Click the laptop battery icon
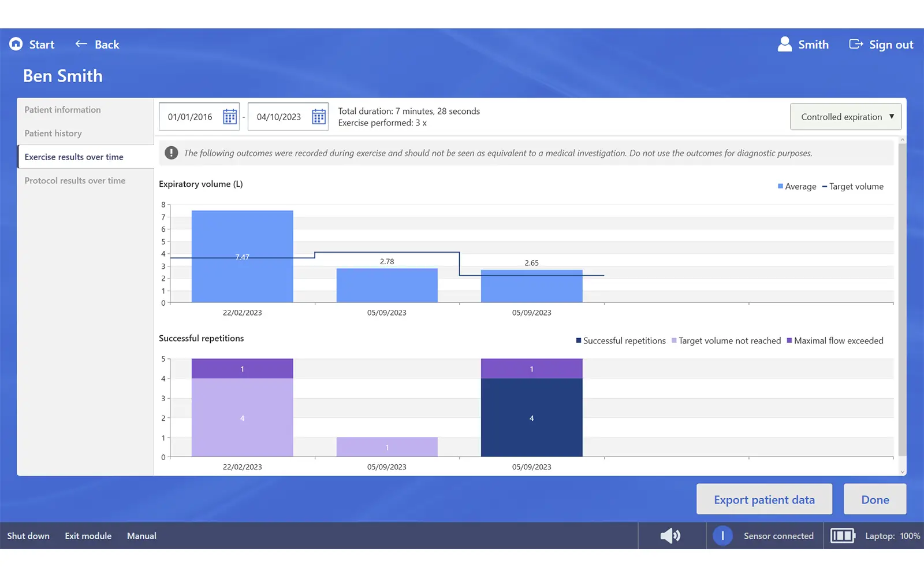 click(x=843, y=536)
